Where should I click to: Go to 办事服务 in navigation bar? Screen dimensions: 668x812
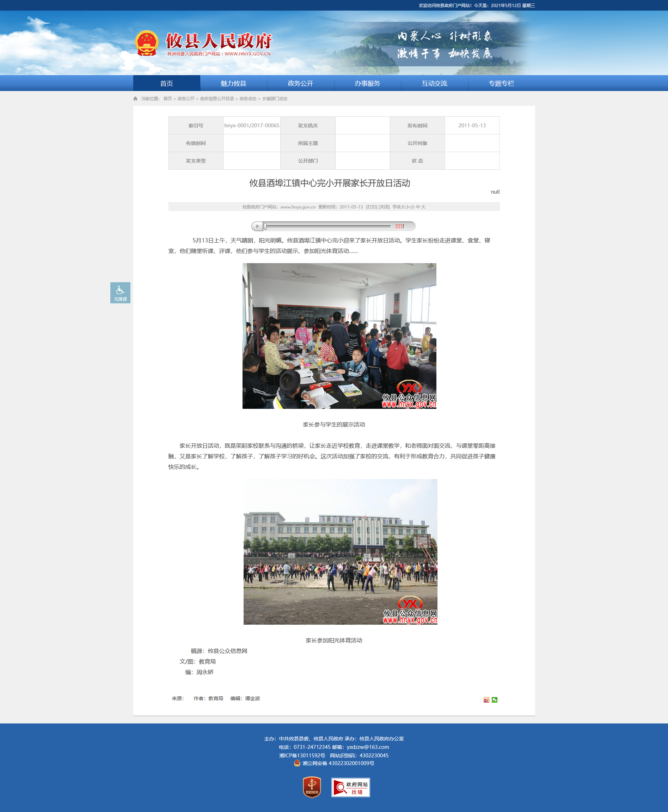click(367, 83)
